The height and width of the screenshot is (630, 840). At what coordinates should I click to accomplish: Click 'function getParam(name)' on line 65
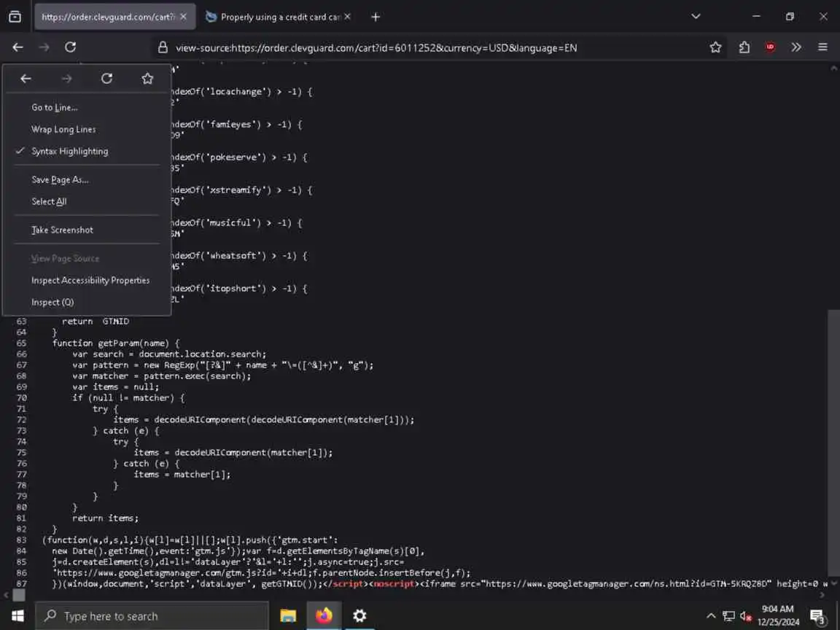(116, 343)
